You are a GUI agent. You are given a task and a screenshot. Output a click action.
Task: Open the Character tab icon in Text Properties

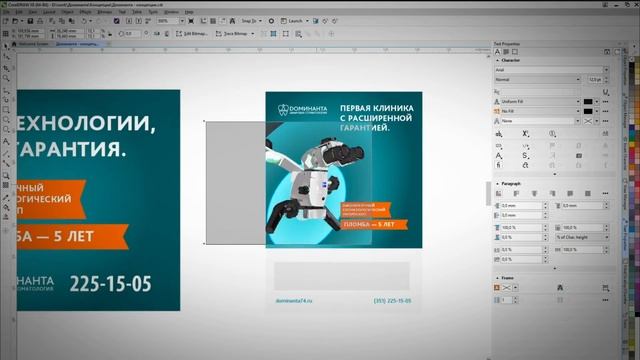point(497,52)
